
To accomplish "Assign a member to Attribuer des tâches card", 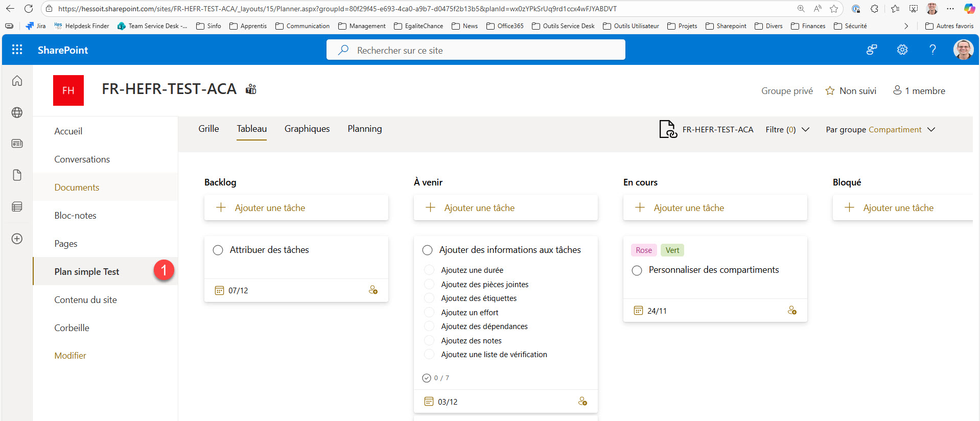I will 373,290.
